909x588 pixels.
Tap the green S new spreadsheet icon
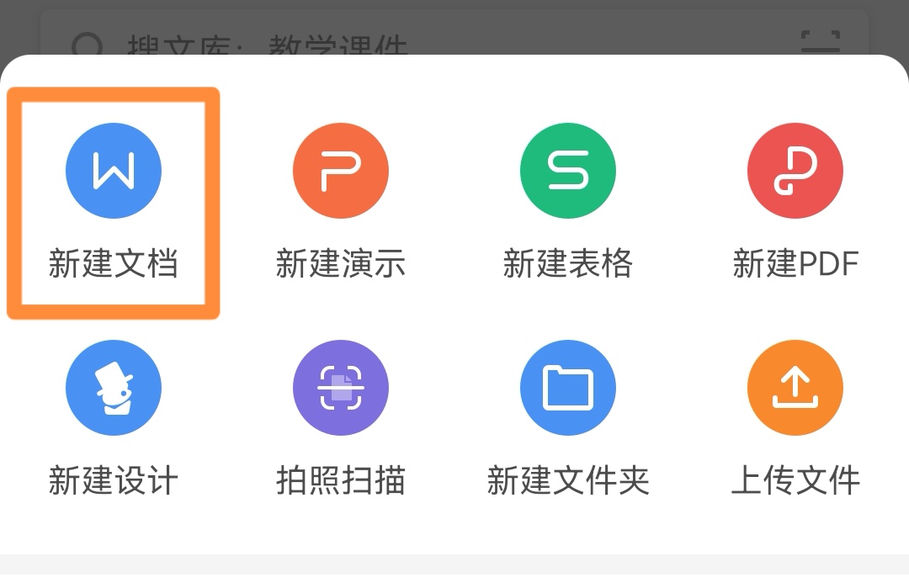coord(568,171)
